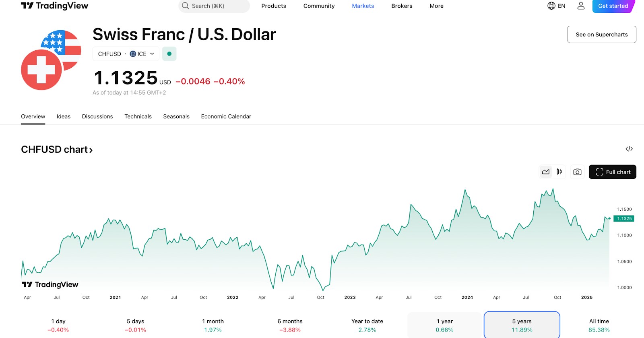Viewport: 644px width, 338px height.
Task: Click the 1.1325 price label on chart axis
Action: coord(624,219)
